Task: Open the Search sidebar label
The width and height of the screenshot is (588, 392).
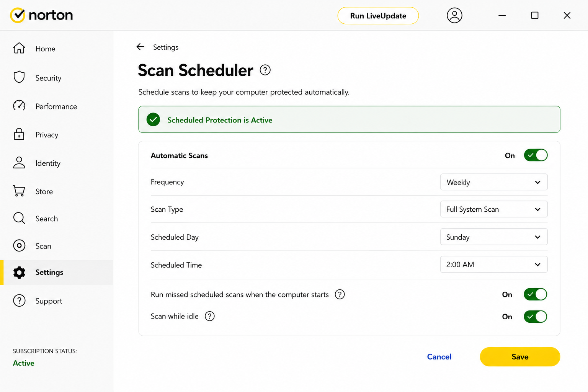Action: (47, 219)
